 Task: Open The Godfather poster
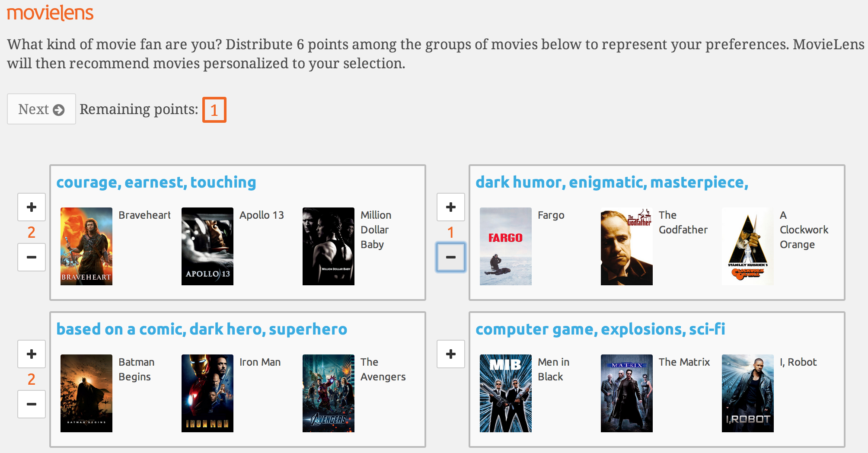point(627,246)
